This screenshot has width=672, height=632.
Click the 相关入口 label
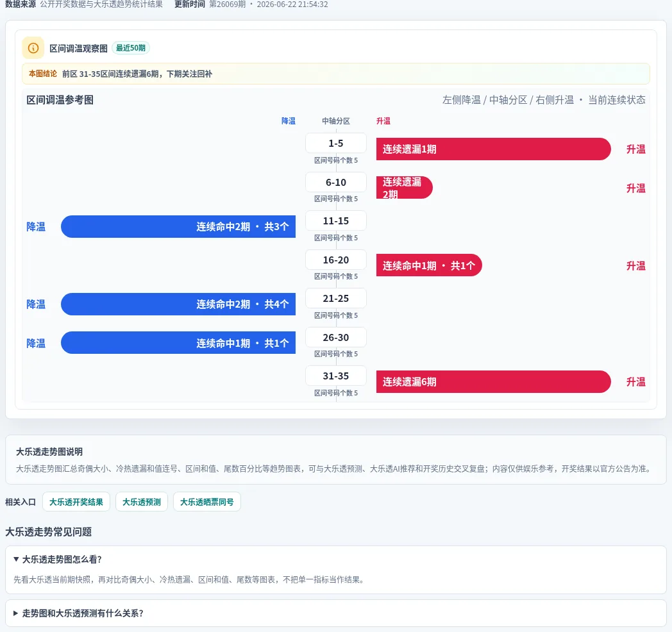(21, 502)
